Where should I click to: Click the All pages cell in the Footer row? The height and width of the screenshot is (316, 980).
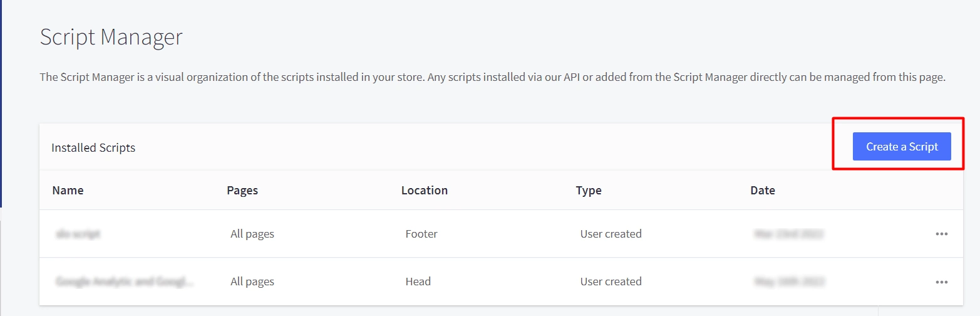point(252,234)
